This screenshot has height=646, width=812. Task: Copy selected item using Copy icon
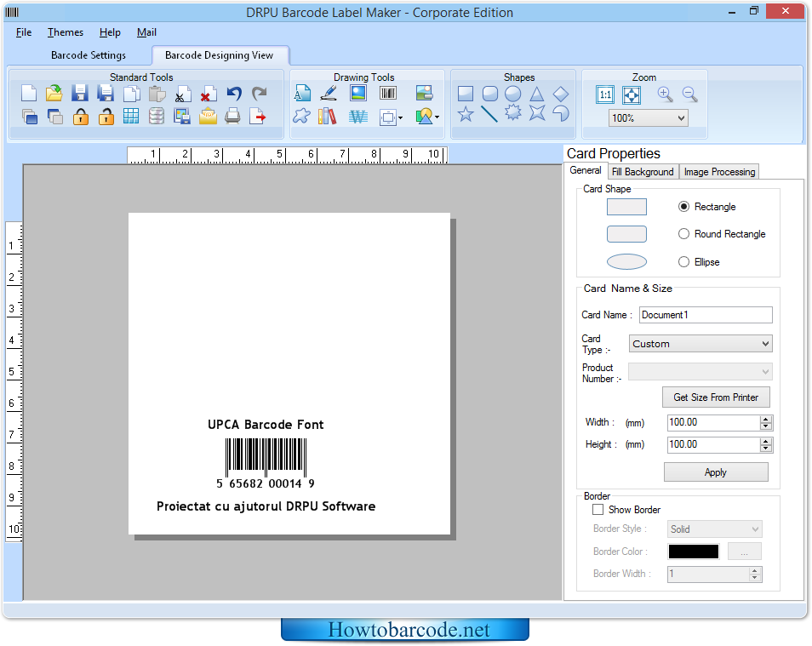pos(132,94)
